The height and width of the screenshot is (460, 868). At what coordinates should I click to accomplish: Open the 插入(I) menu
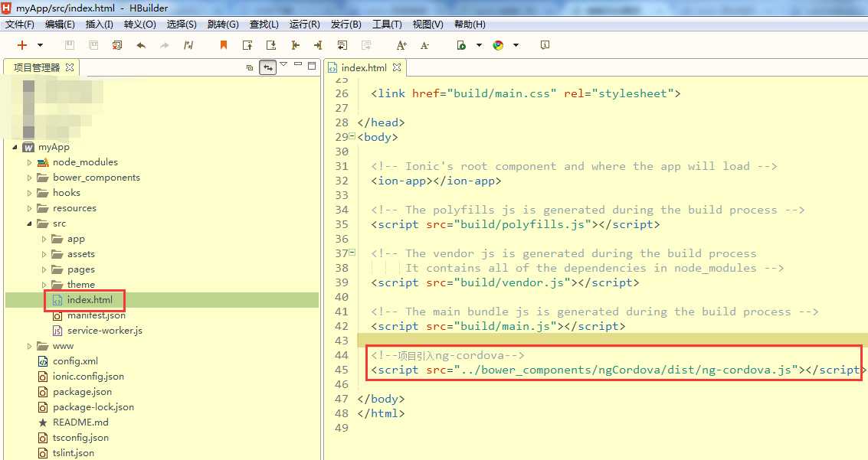pyautogui.click(x=99, y=24)
